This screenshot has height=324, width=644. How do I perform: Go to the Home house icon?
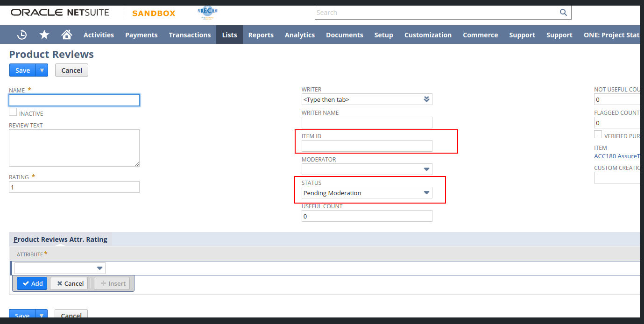tap(67, 35)
